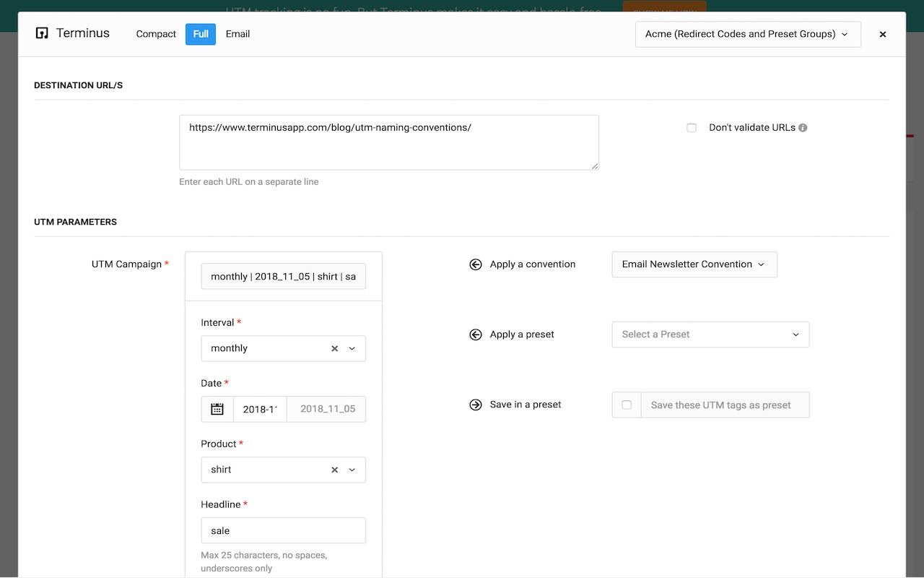Screen dimensions: 924x578
Task: Click the Product field label
Action: (218, 444)
